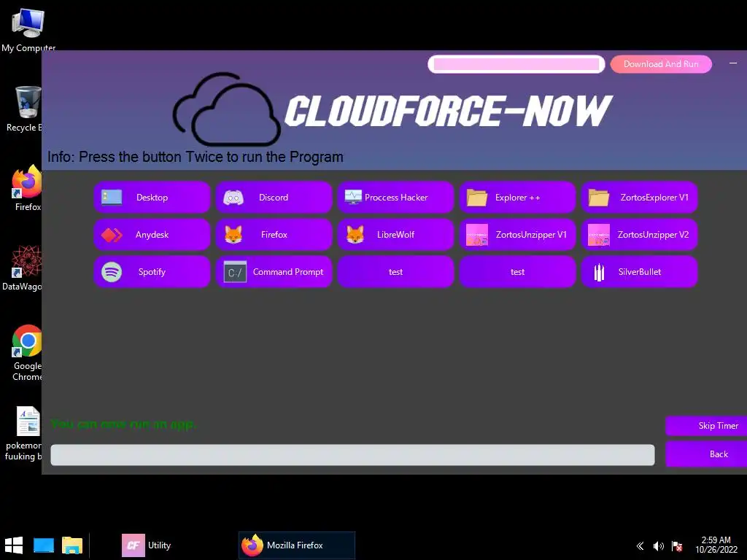747x560 pixels.
Task: Launch the Desktop app button
Action: click(x=152, y=197)
